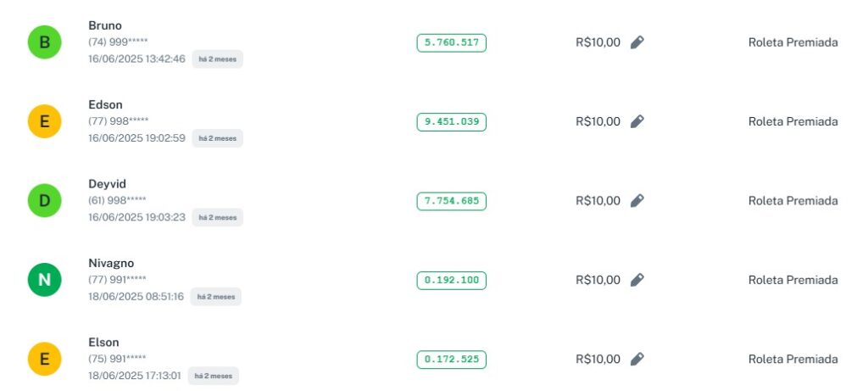This screenshot has width=868, height=391.
Task: Click Nivagno's green N avatar
Action: pyautogui.click(x=44, y=280)
